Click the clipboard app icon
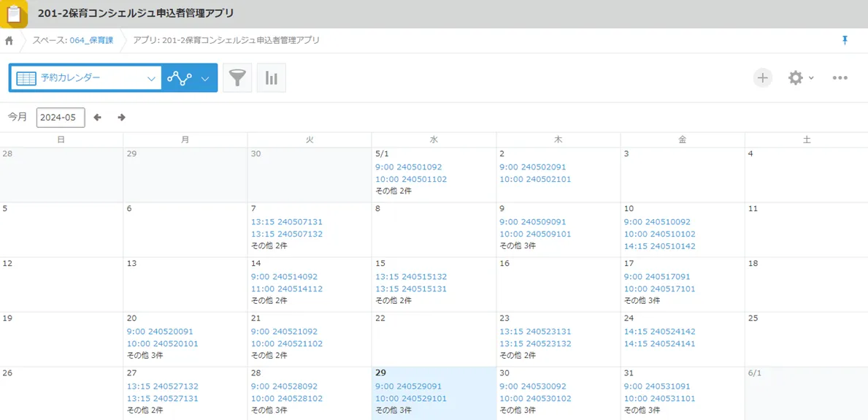The image size is (868, 420). click(14, 14)
